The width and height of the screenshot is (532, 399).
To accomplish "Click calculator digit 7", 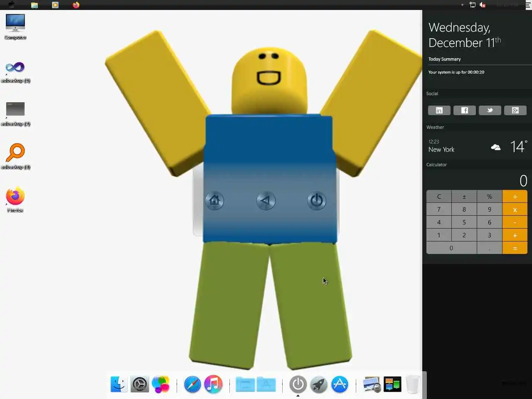I will pos(439,209).
